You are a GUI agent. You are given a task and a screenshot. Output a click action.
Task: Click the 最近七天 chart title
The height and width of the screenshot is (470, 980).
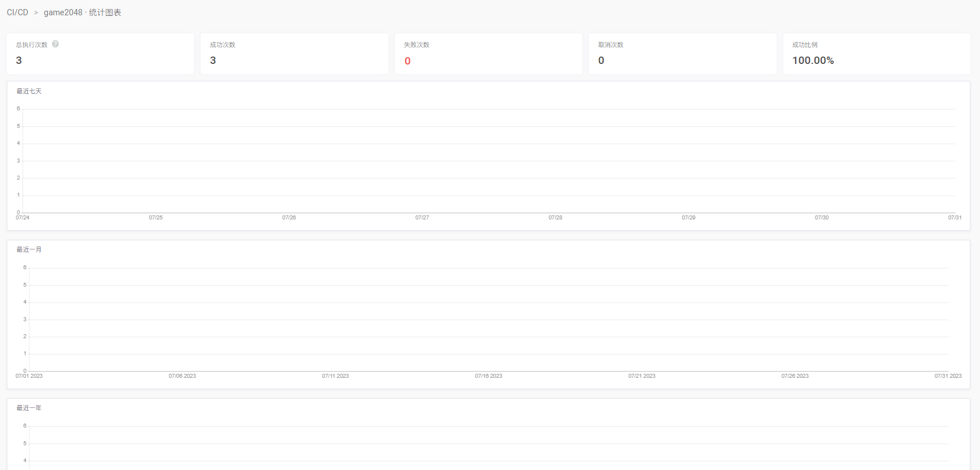point(29,91)
